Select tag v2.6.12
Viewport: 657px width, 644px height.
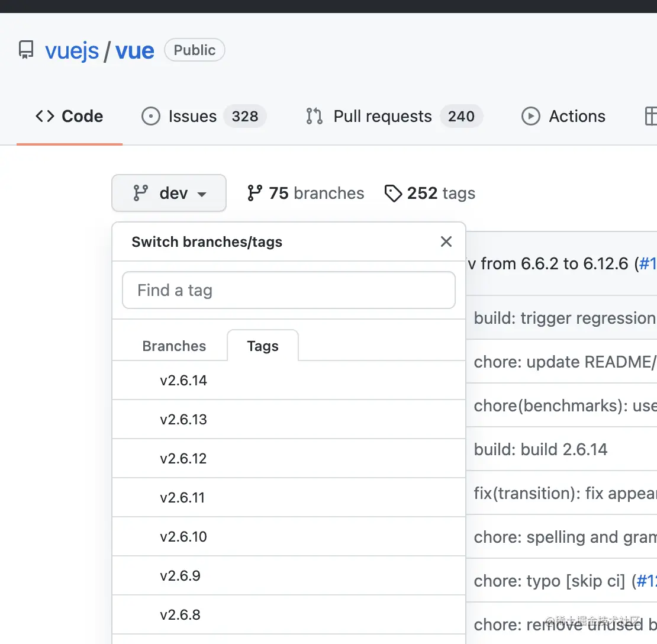[x=289, y=458]
